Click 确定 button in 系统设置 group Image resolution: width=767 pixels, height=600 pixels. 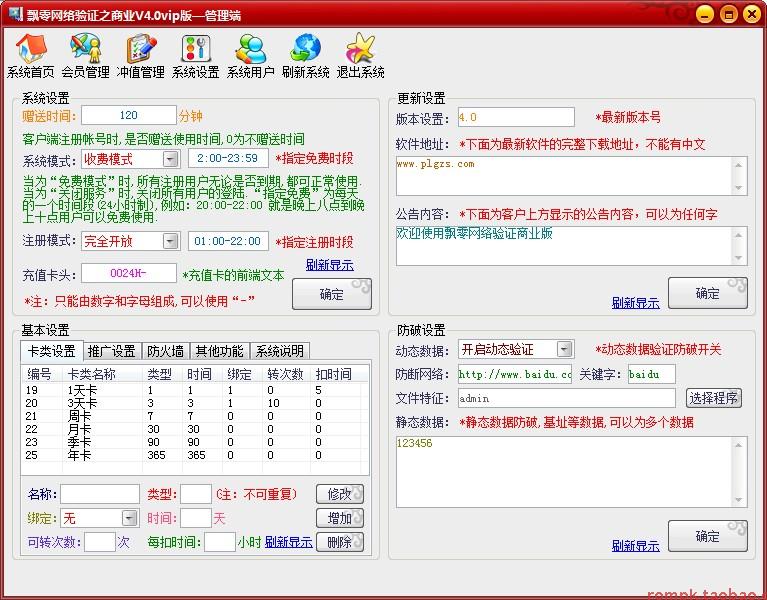point(332,294)
